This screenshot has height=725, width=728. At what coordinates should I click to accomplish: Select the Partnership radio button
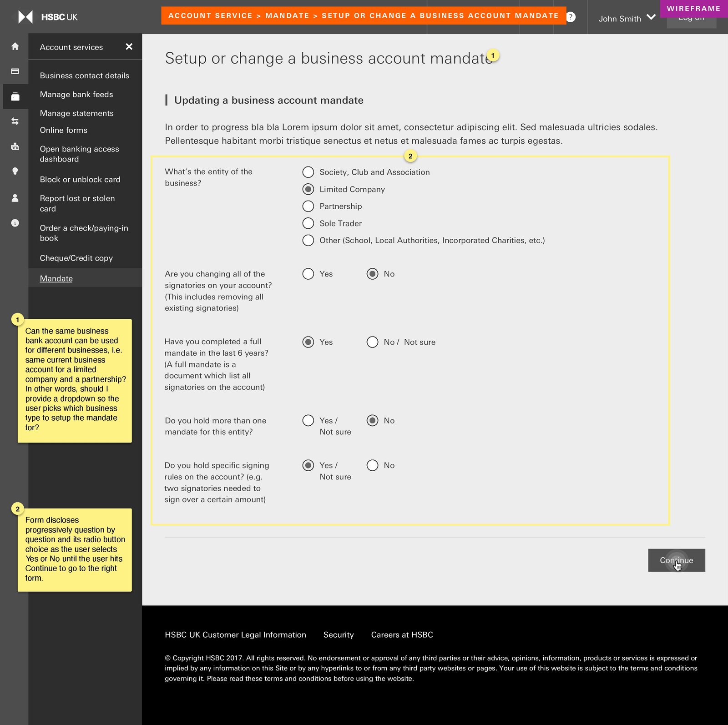[x=308, y=206]
